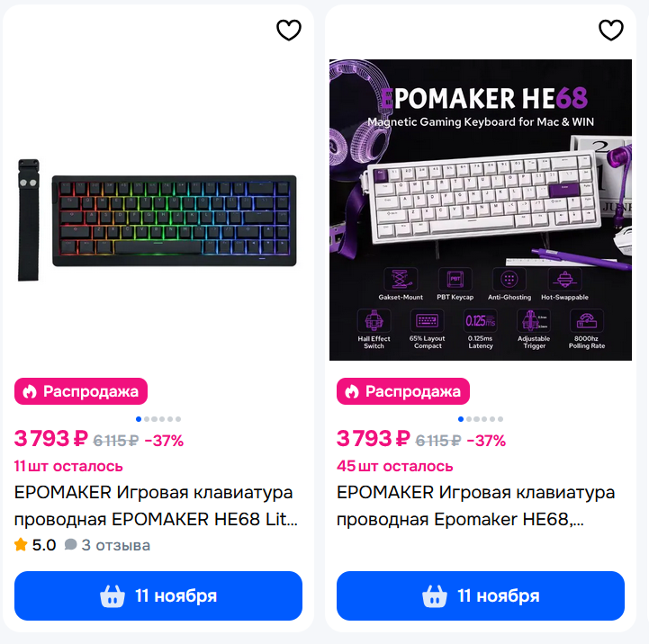
Task: Click left product 11 шт осталось label
Action: tap(68, 466)
